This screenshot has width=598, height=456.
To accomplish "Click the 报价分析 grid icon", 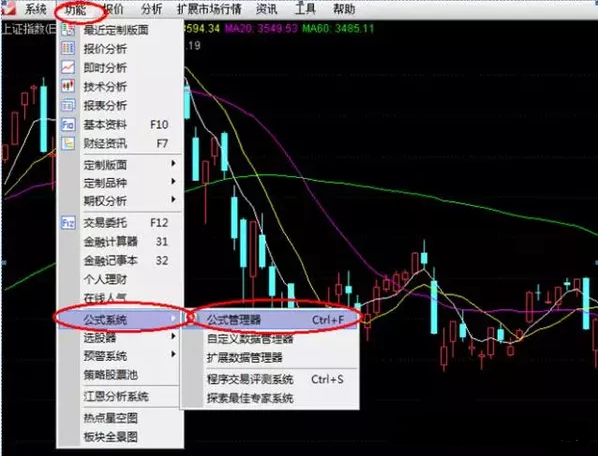I will tap(68, 48).
